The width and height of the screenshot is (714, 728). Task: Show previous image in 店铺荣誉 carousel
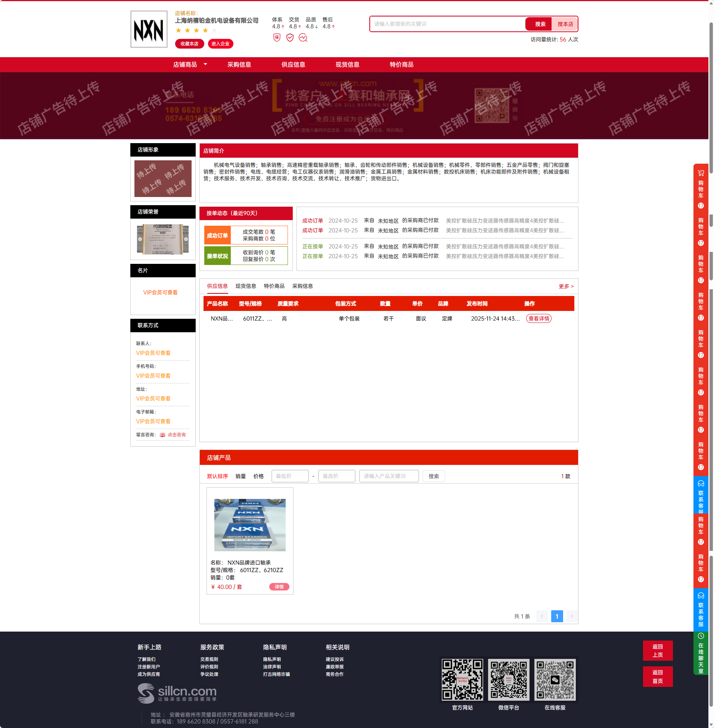pyautogui.click(x=140, y=239)
